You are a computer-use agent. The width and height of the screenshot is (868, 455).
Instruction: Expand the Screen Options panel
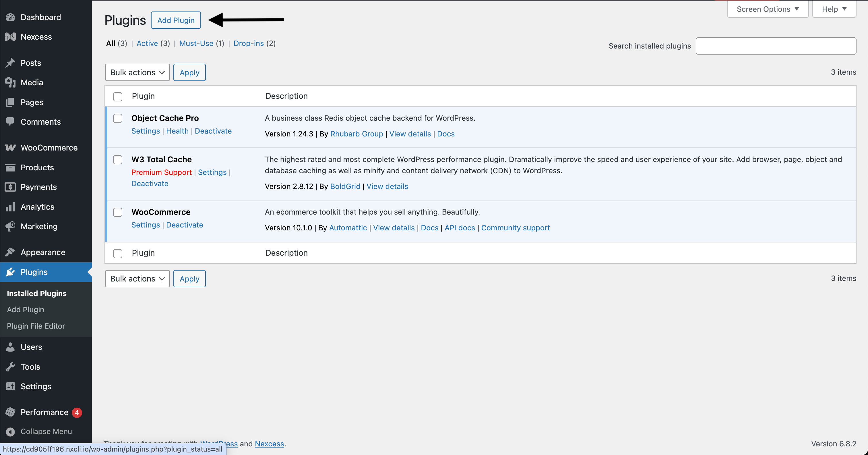(x=768, y=9)
